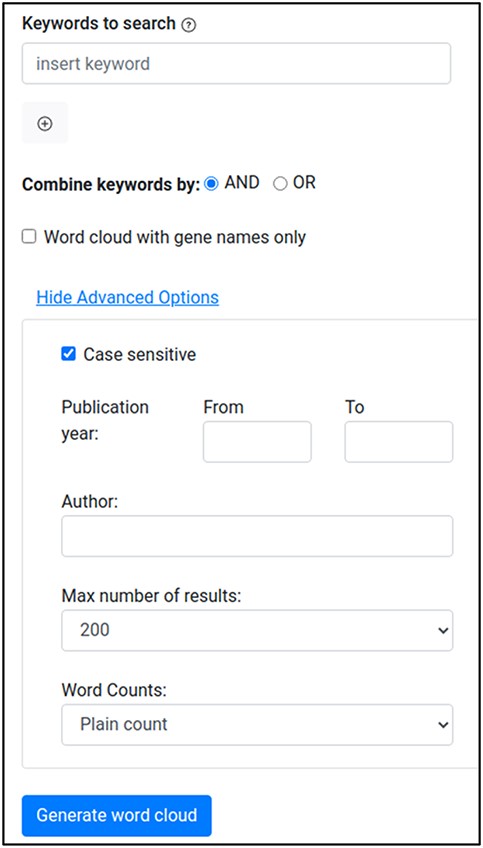Image resolution: width=483 pixels, height=848 pixels.
Task: Click the publication year From field
Action: [257, 442]
